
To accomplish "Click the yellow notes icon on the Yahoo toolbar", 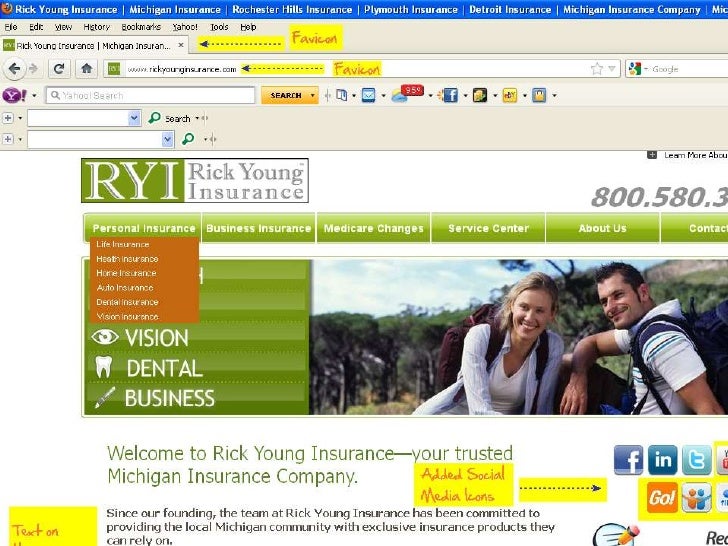I will tap(480, 96).
